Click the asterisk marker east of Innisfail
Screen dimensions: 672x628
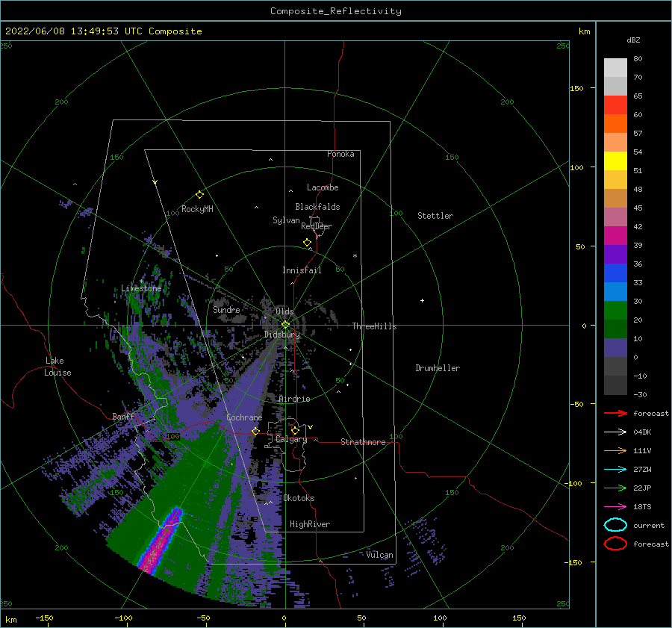pyautogui.click(x=355, y=256)
